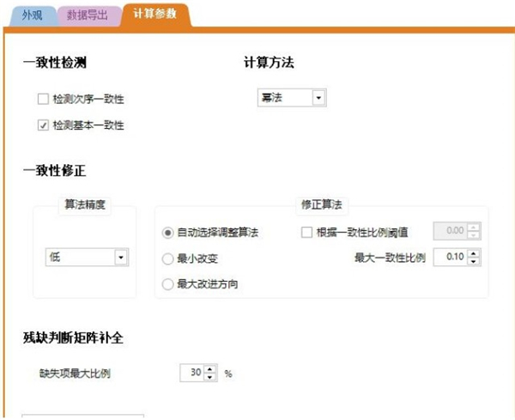Image resolution: width=515 pixels, height=420 pixels.
Task: Decrease 最大一致性比例 with down arrow
Action: (x=475, y=261)
